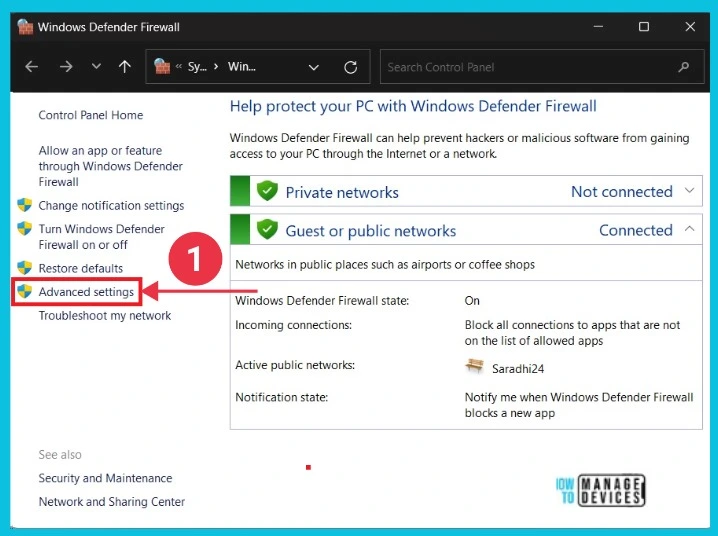Open Control Panel Home link

(x=91, y=115)
